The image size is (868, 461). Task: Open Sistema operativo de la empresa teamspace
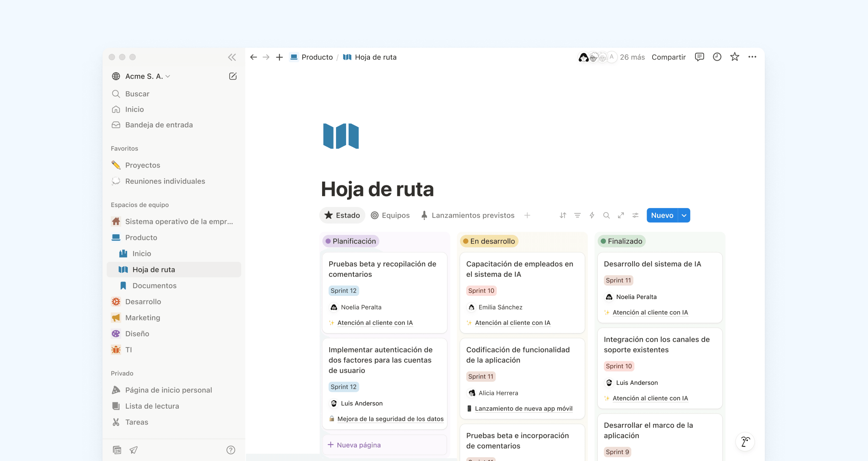pyautogui.click(x=174, y=222)
